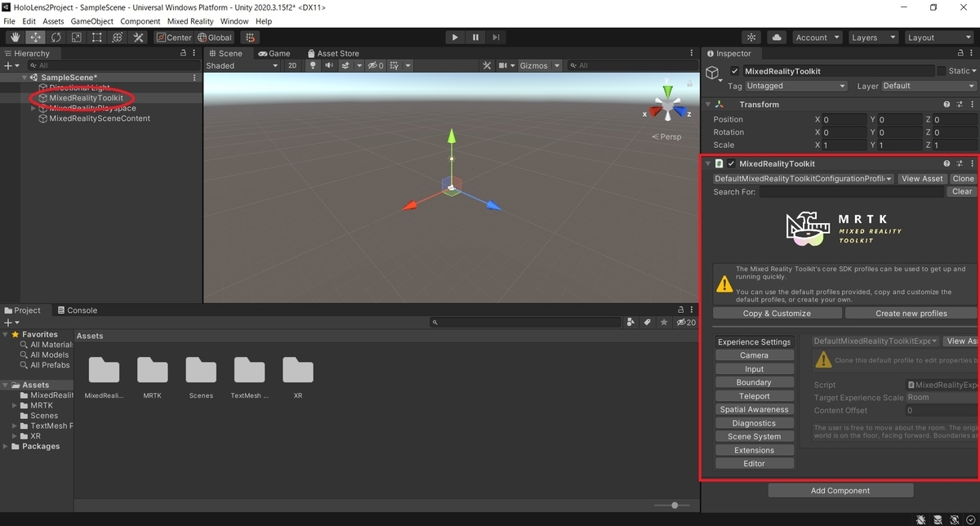Image resolution: width=980 pixels, height=526 pixels.
Task: Search by type in Project panel
Action: [630, 323]
